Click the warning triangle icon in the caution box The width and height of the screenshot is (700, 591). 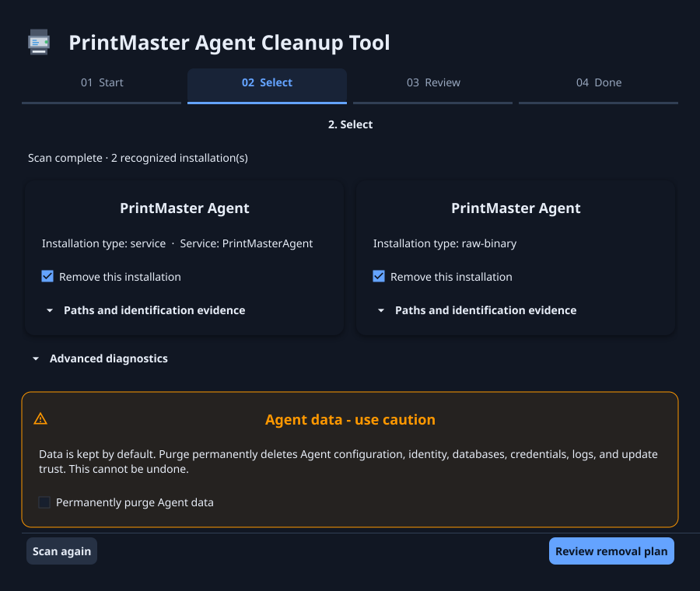click(40, 418)
